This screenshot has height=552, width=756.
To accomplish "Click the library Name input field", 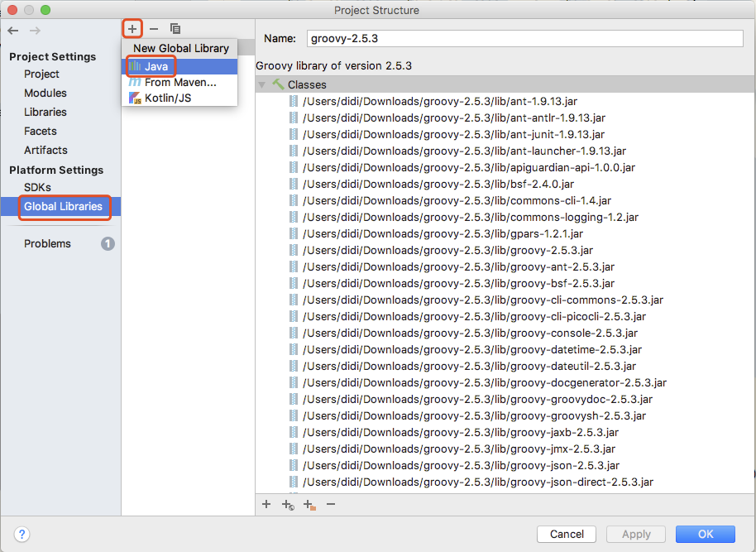I will click(524, 39).
